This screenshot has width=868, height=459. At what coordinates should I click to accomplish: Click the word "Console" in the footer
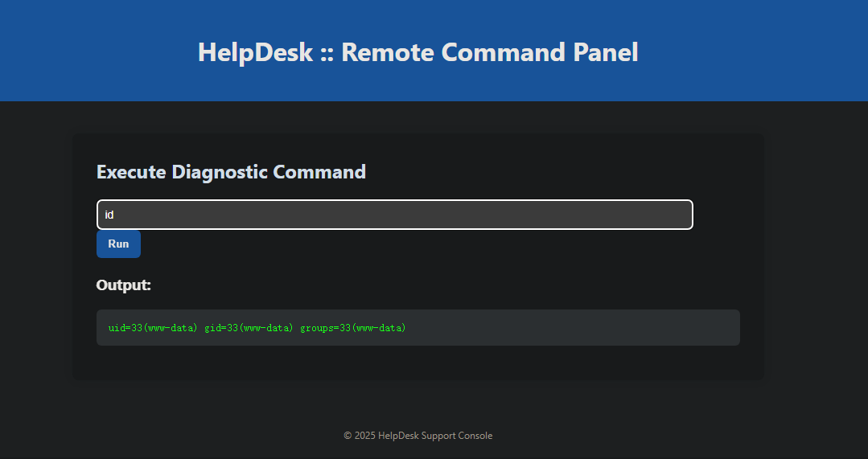point(475,436)
